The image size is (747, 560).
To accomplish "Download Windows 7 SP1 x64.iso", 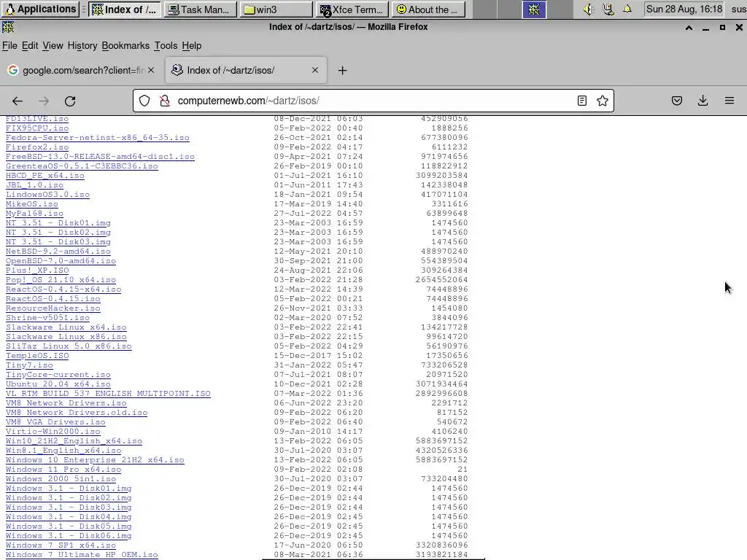I will click(61, 545).
